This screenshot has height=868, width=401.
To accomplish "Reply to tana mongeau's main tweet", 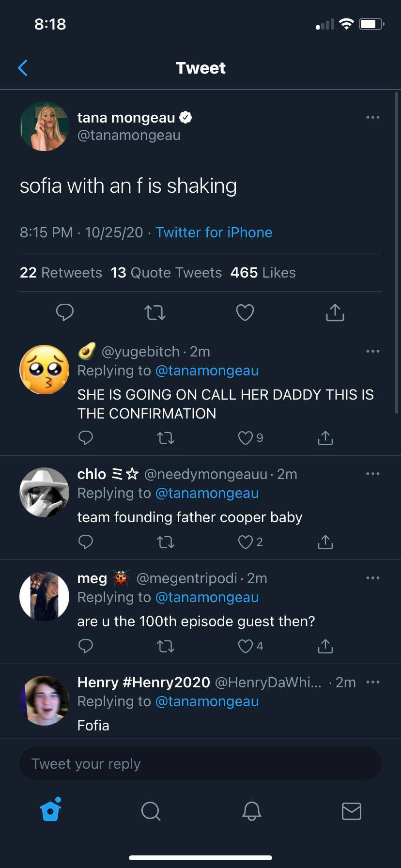I will point(64,312).
